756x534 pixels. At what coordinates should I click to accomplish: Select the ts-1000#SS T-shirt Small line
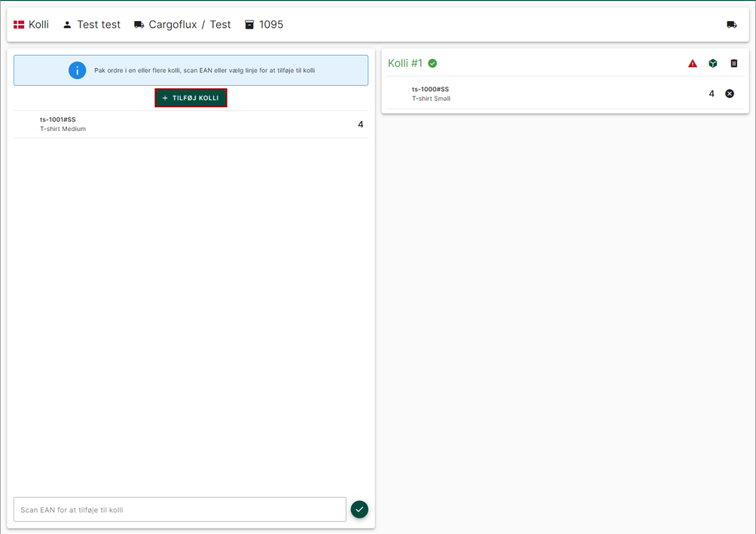[565, 93]
